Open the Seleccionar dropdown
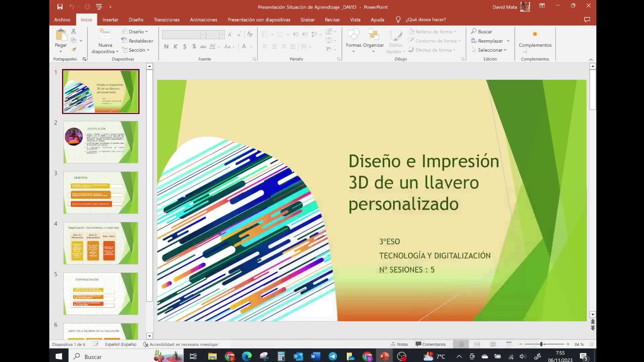The width and height of the screenshot is (644, 362). [x=490, y=50]
